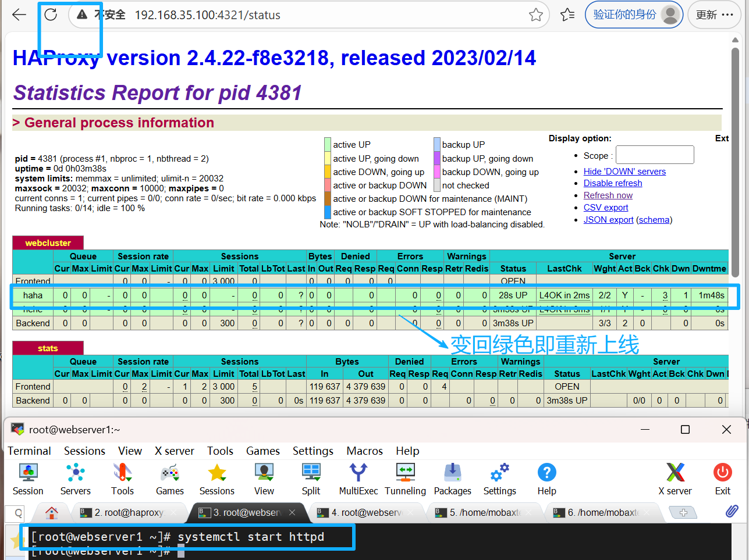
Task: Switch to tab 4. root@webserver
Action: pyautogui.click(x=365, y=512)
